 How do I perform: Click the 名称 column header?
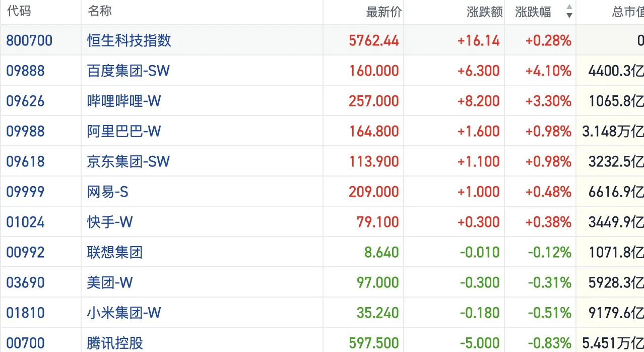coord(100,12)
